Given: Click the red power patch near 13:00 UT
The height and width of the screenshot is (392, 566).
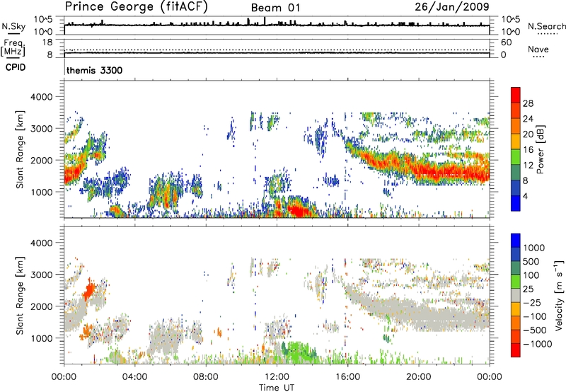Looking at the screenshot, I should pyautogui.click(x=298, y=210).
